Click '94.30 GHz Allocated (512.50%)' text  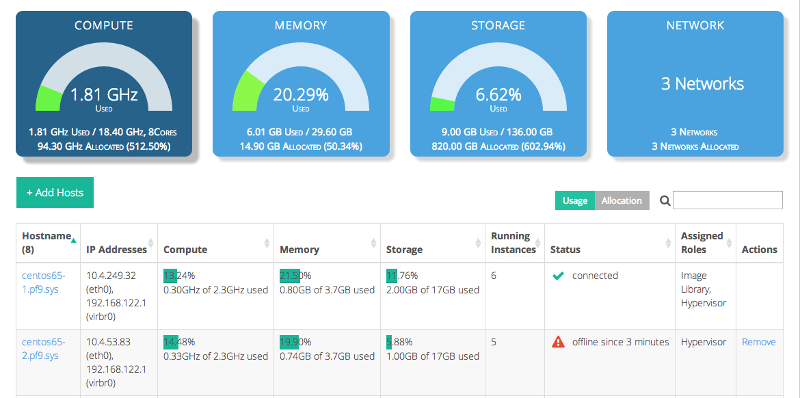pyautogui.click(x=104, y=146)
